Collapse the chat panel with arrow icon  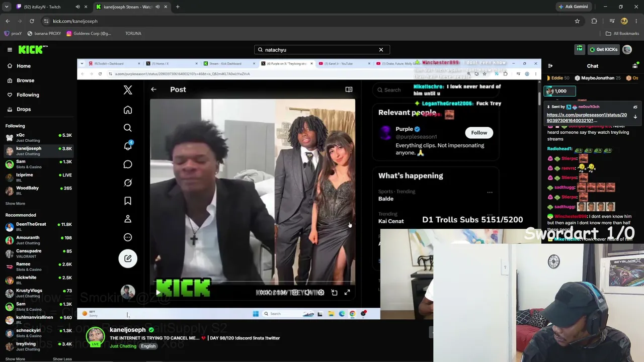pyautogui.click(x=550, y=66)
